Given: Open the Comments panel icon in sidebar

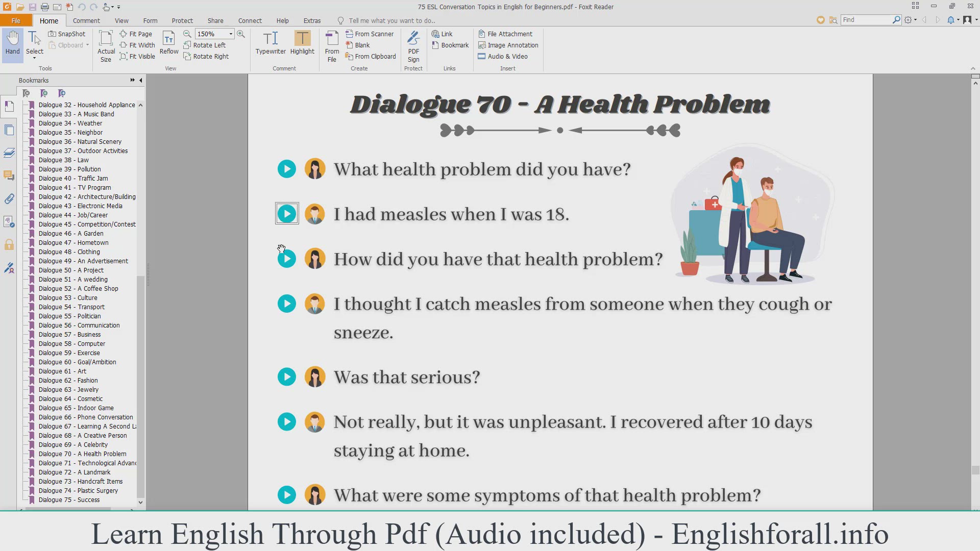Looking at the screenshot, I should pos(9,176).
